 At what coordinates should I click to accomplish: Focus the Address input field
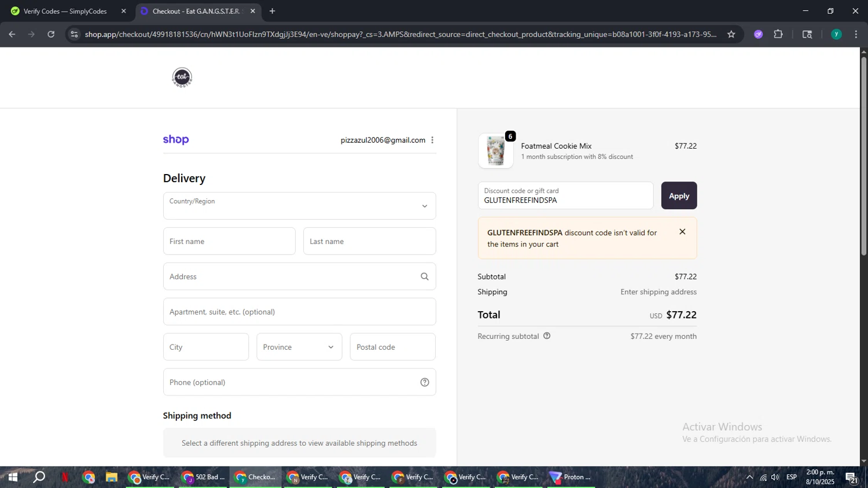coord(299,276)
